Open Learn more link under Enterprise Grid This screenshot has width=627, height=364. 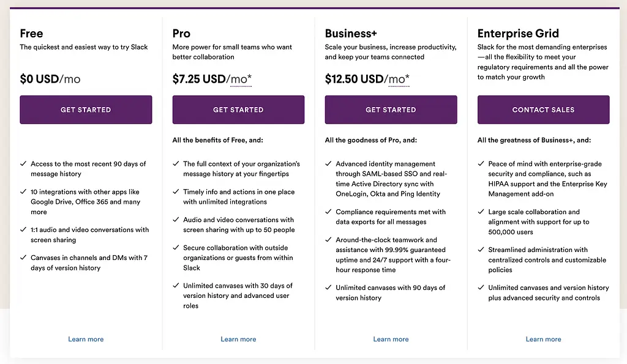pyautogui.click(x=544, y=340)
